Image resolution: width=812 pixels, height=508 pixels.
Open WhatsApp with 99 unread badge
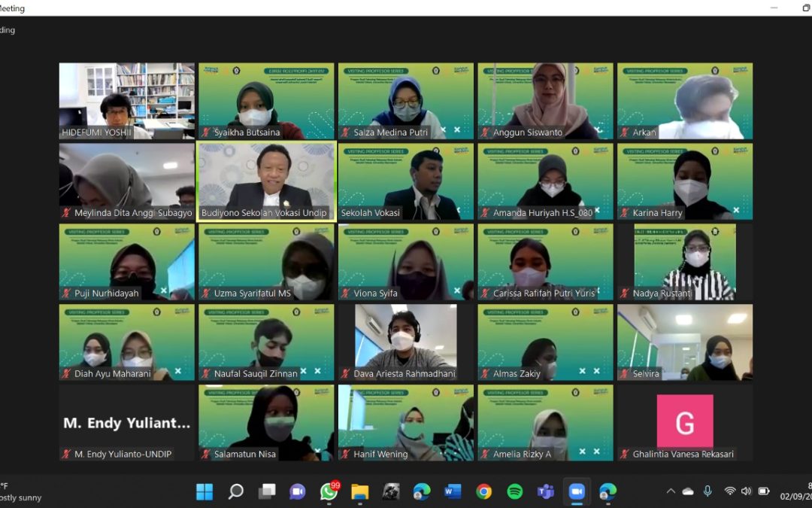coord(329,491)
